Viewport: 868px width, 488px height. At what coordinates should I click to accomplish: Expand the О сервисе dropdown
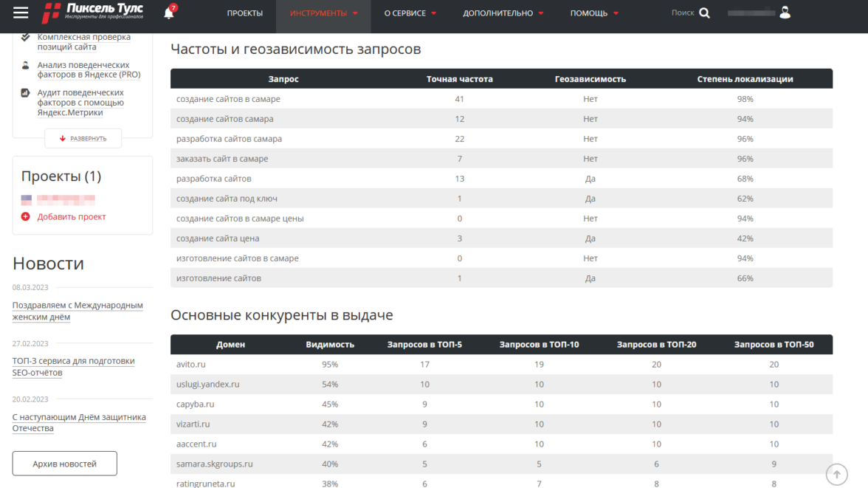[x=410, y=13]
